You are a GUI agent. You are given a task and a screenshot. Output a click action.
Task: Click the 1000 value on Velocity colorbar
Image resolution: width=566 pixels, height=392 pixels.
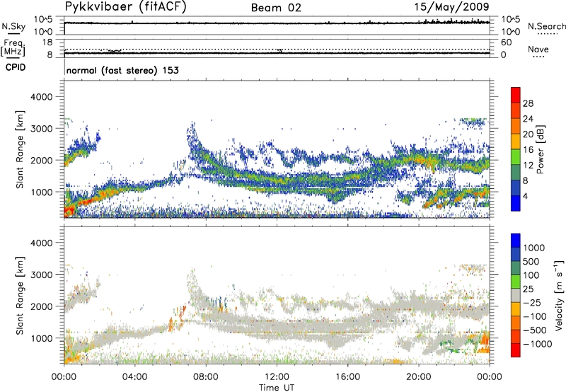click(x=533, y=248)
